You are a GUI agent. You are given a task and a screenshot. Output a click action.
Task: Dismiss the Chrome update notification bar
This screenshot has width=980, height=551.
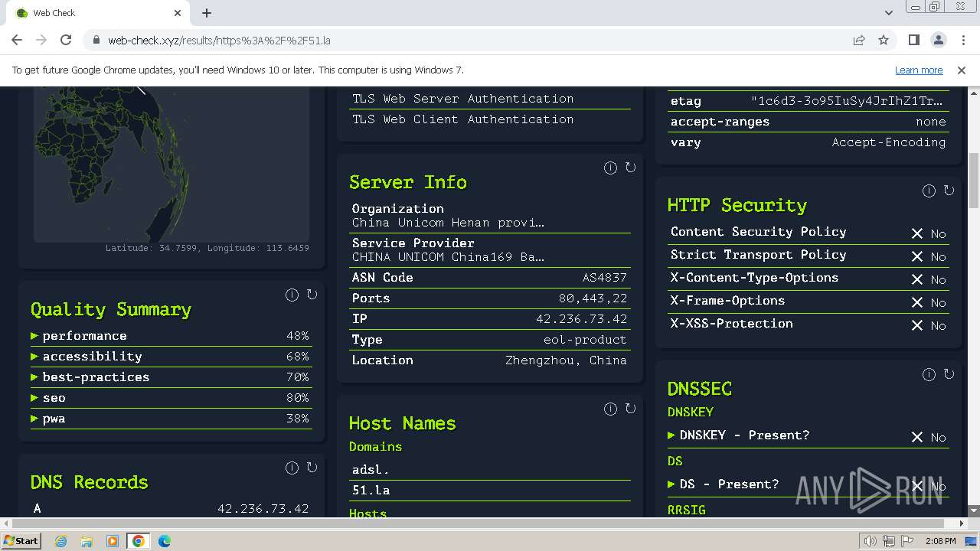(962, 70)
